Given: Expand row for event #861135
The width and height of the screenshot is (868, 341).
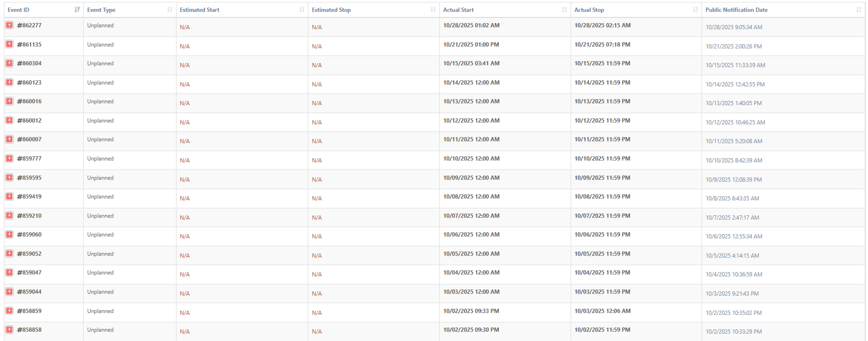Looking at the screenshot, I should point(9,44).
